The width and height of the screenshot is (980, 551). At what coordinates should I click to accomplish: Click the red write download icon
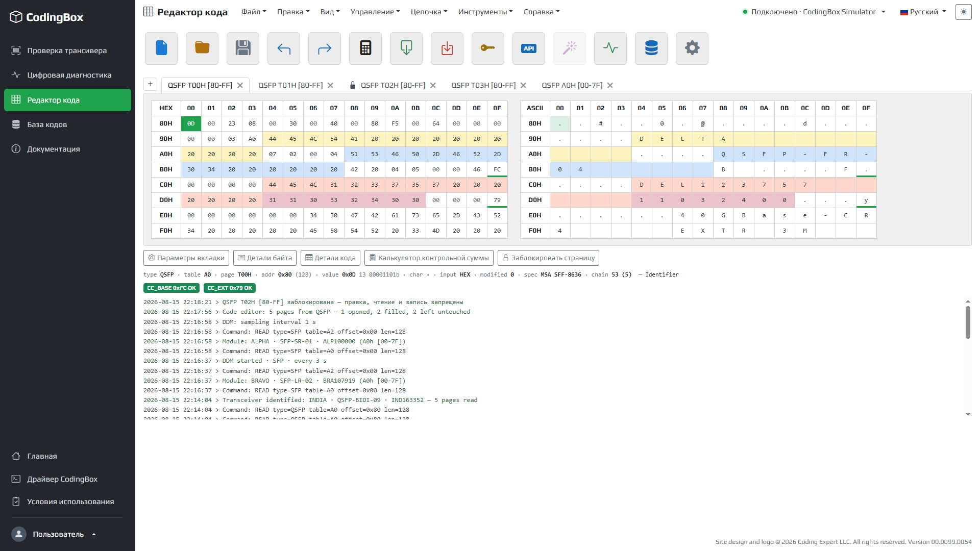coord(447,48)
